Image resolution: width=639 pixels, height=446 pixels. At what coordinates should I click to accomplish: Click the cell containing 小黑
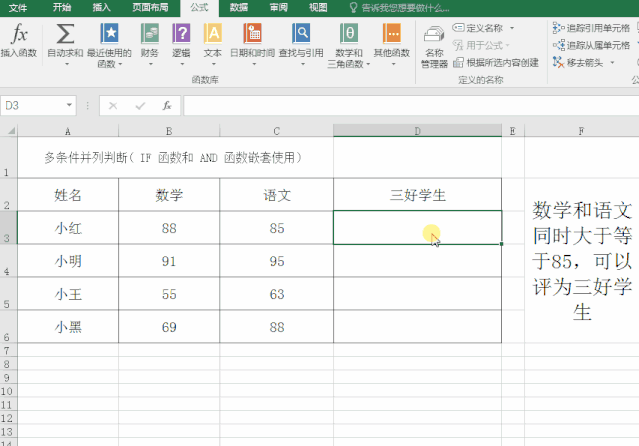click(68, 327)
